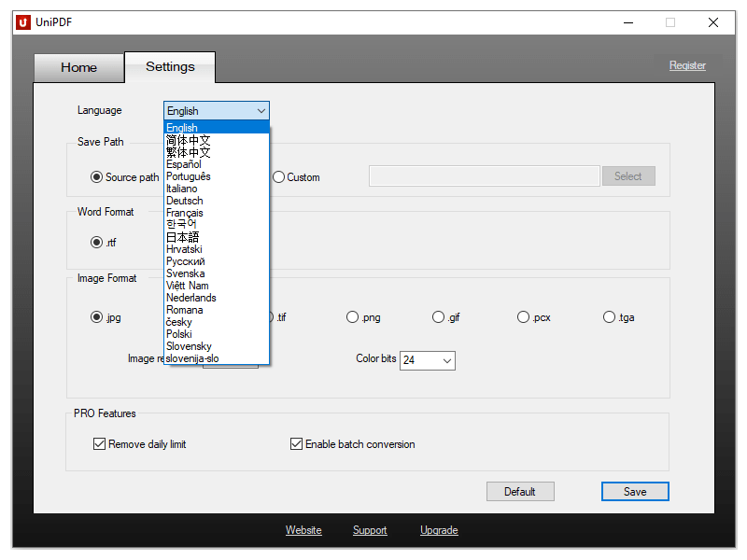Open the Color bits dropdown
This screenshot has height=560, width=747.
(x=446, y=360)
